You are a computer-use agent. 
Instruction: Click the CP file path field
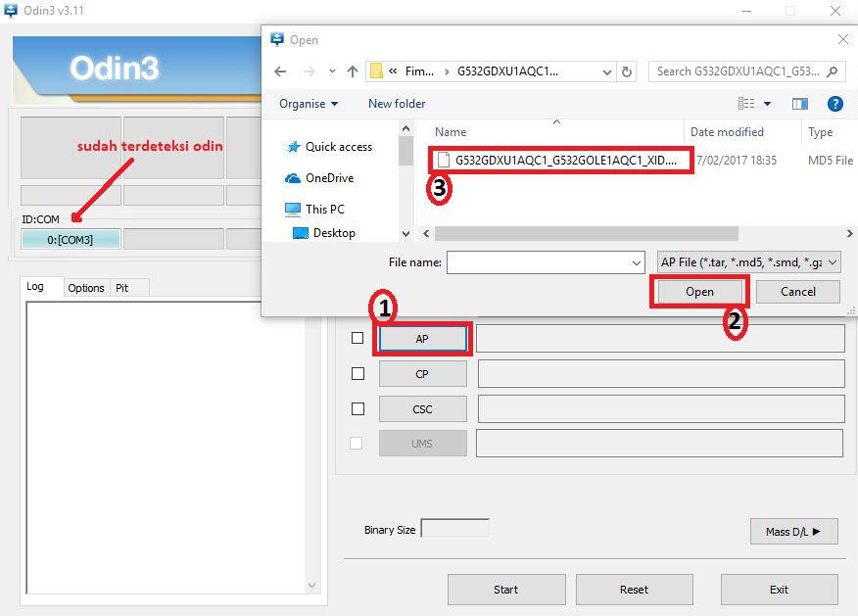point(661,374)
